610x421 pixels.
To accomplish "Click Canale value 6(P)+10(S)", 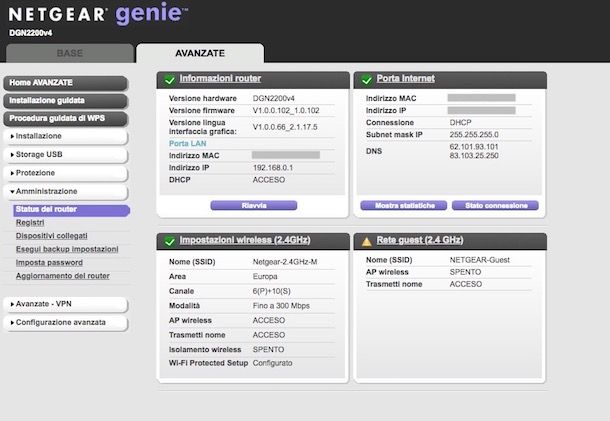I will (272, 291).
